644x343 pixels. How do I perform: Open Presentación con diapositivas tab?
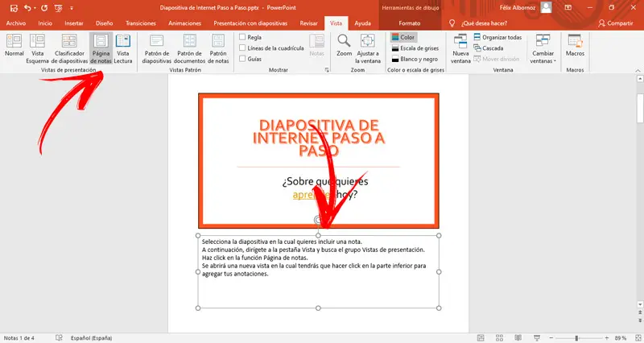pos(250,23)
